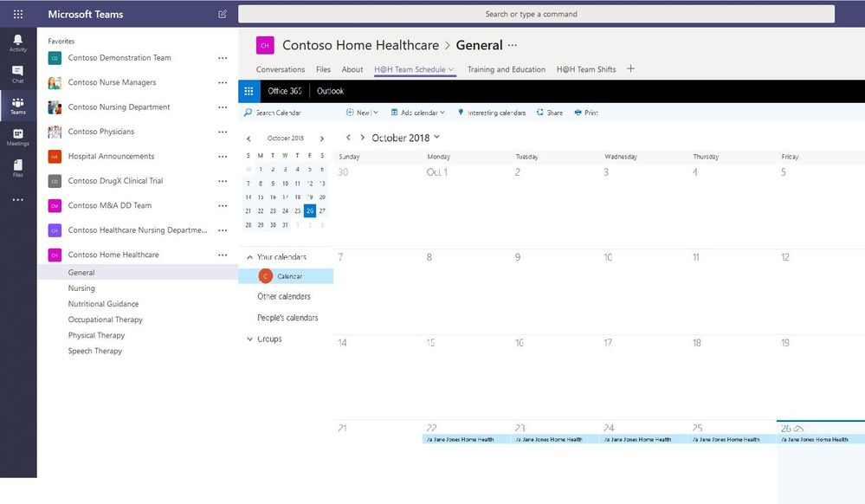This screenshot has width=865, height=504.
Task: Collapse the Your calendars section
Action: click(x=249, y=257)
